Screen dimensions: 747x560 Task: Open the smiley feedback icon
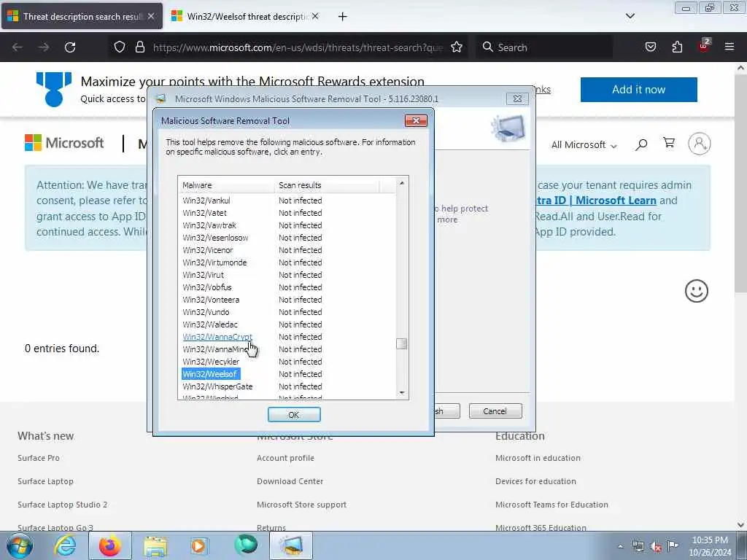(x=697, y=290)
